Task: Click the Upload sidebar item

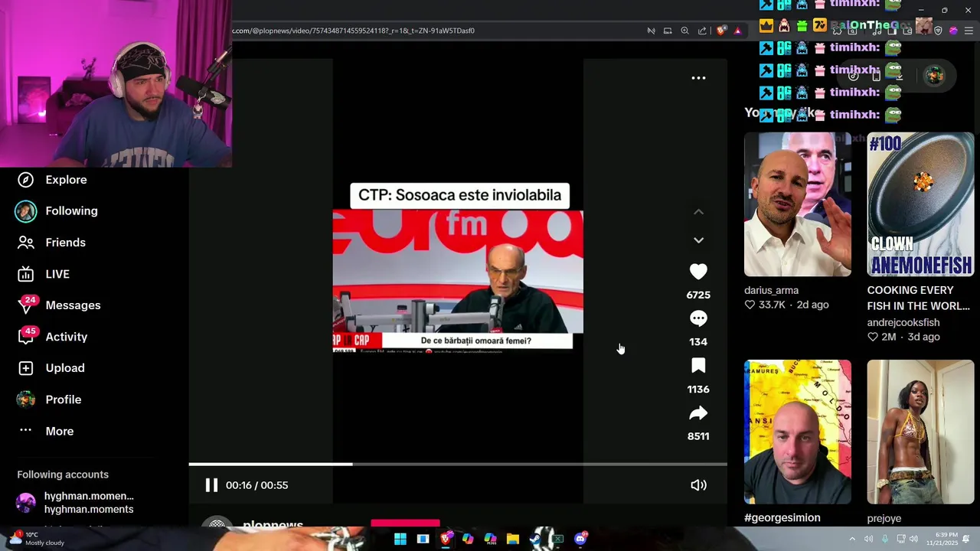Action: click(x=65, y=368)
